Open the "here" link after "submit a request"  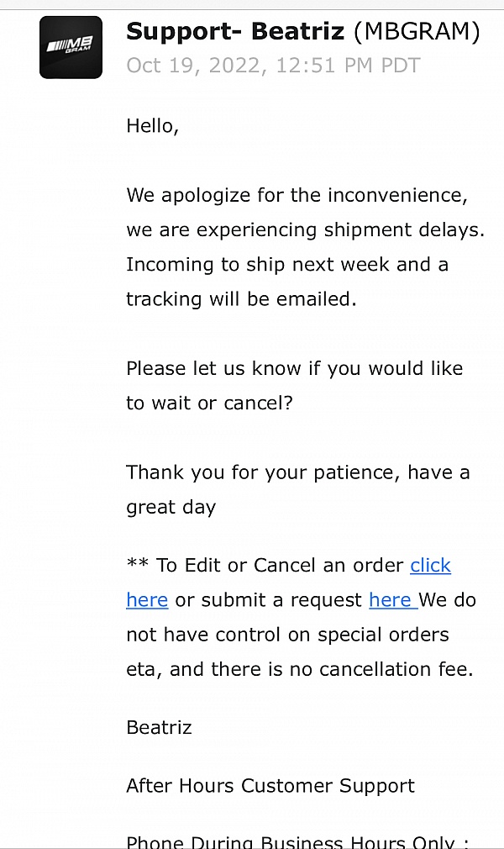tap(391, 600)
